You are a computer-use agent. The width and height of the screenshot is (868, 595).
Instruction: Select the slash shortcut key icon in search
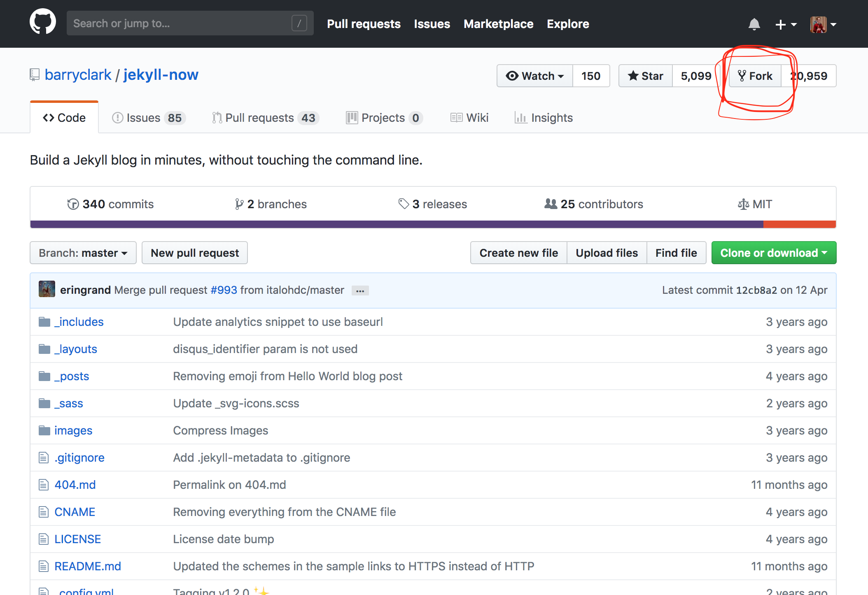point(299,23)
